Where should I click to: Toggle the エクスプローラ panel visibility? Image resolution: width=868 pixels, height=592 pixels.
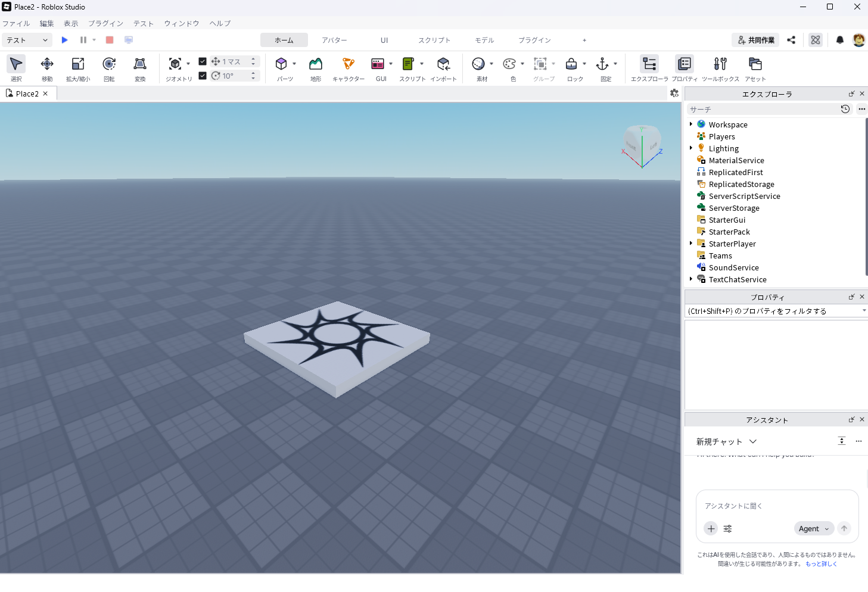(649, 68)
